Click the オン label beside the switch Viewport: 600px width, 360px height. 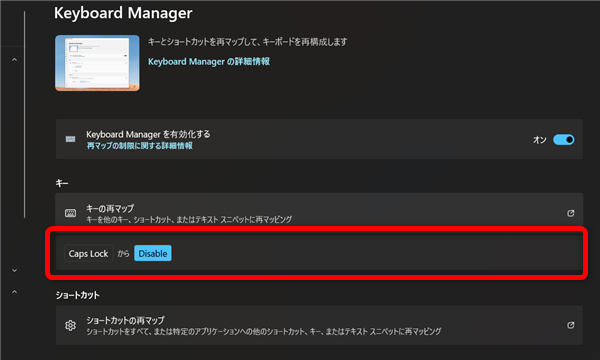tap(540, 140)
